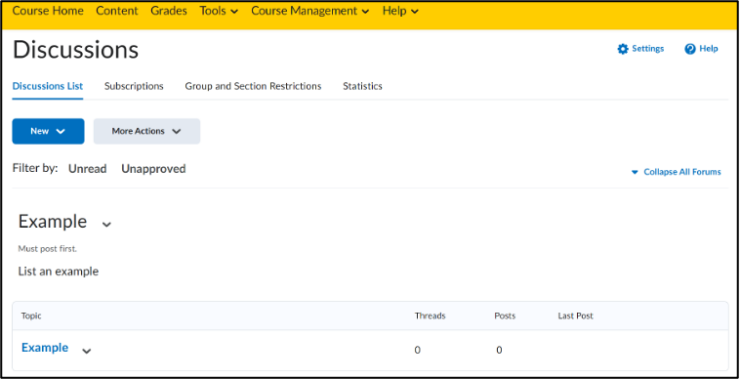Switch to the Subscriptions tab
Image resolution: width=740 pixels, height=379 pixels.
tap(134, 86)
